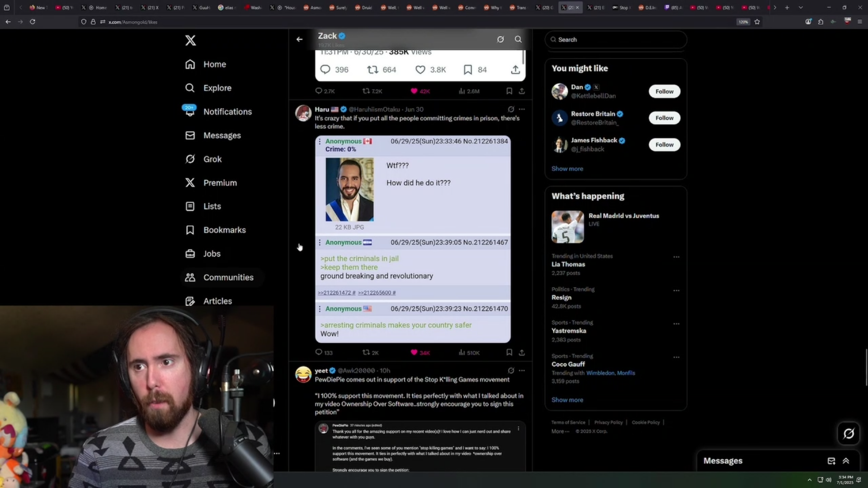Show hidden system tray icons
This screenshot has width=868, height=488.
[809, 480]
